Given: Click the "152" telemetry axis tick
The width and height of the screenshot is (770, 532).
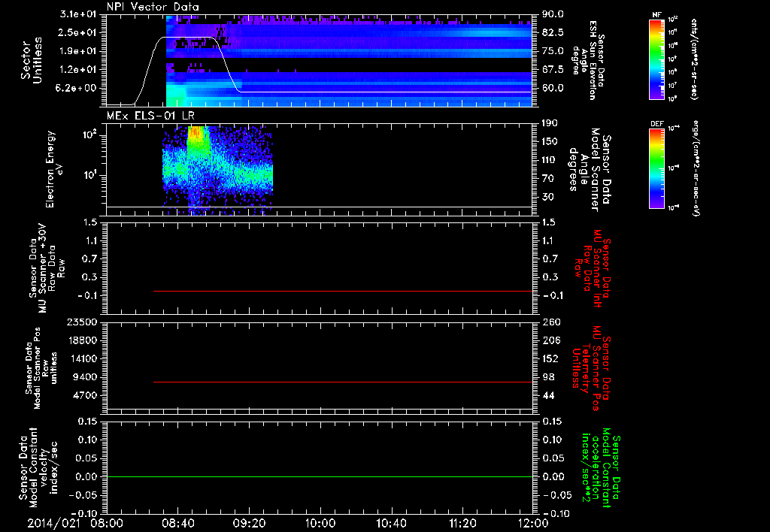Looking at the screenshot, I should point(550,358).
